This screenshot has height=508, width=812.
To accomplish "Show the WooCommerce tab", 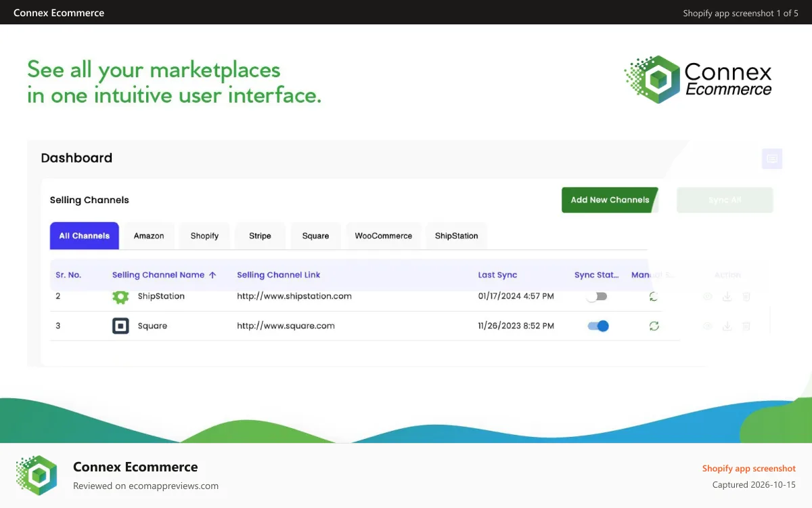I will coord(384,236).
